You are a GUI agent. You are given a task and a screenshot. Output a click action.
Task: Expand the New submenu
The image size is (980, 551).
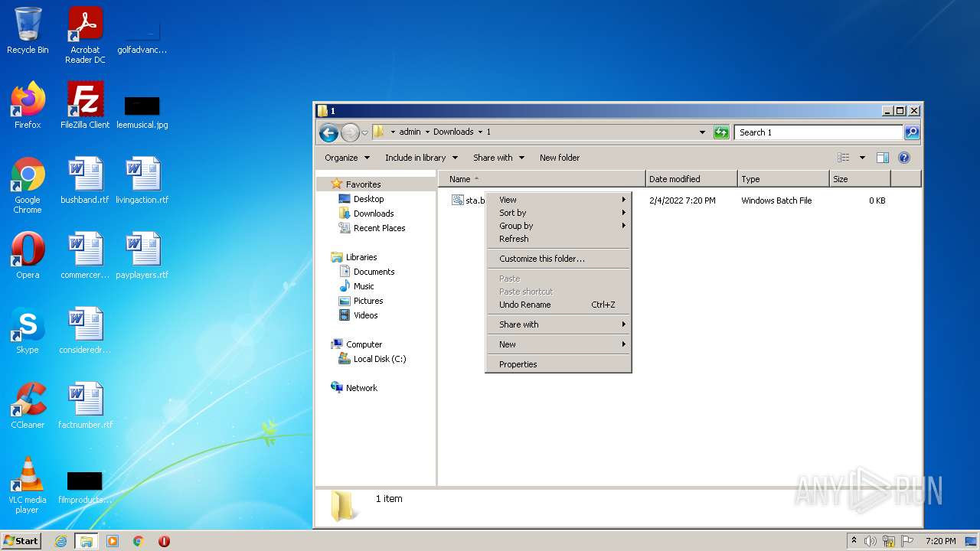click(558, 344)
